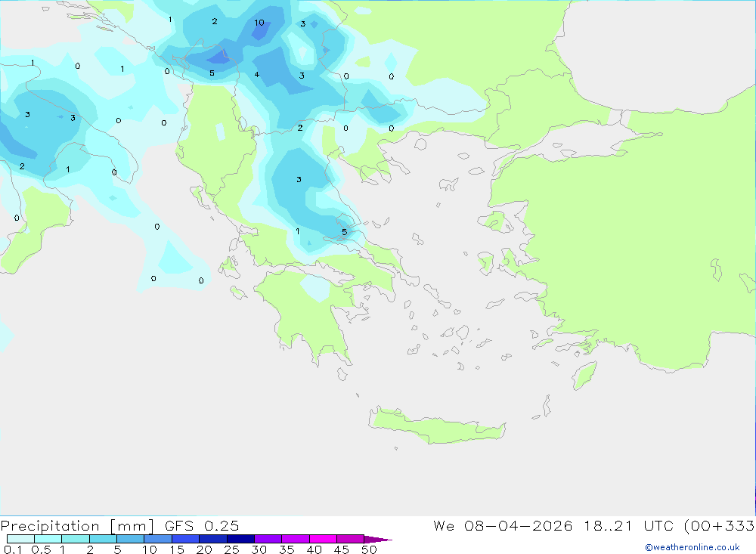Image resolution: width=756 pixels, height=554 pixels.
Task: Click the 'GFS 0.25' model label
Action: 202,525
